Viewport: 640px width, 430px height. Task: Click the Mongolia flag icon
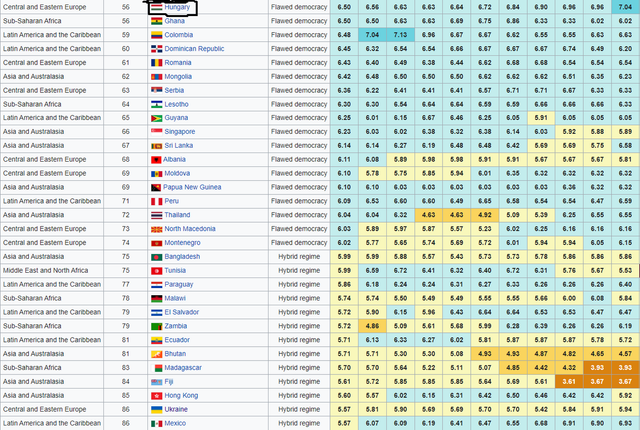(157, 77)
